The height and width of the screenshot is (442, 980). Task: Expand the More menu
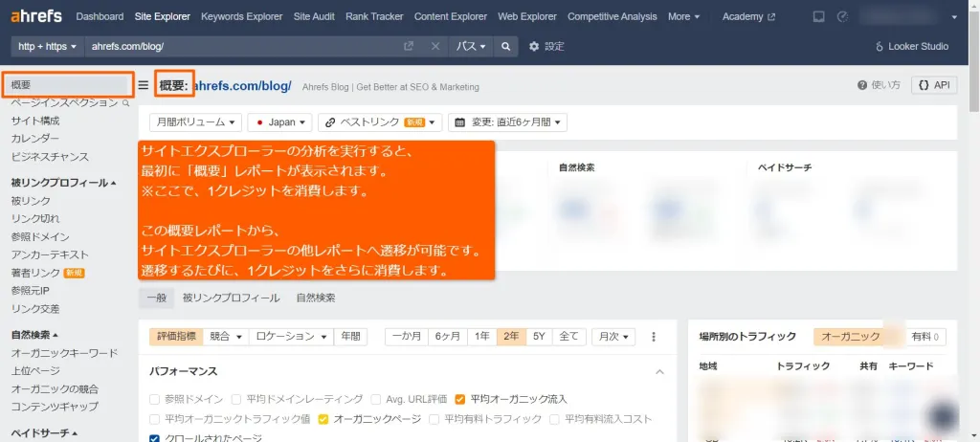(683, 17)
